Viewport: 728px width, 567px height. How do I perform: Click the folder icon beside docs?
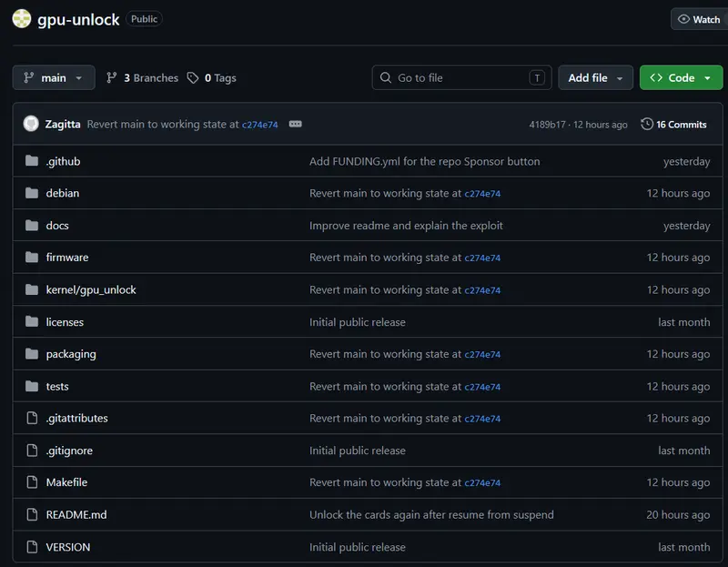pyautogui.click(x=32, y=225)
